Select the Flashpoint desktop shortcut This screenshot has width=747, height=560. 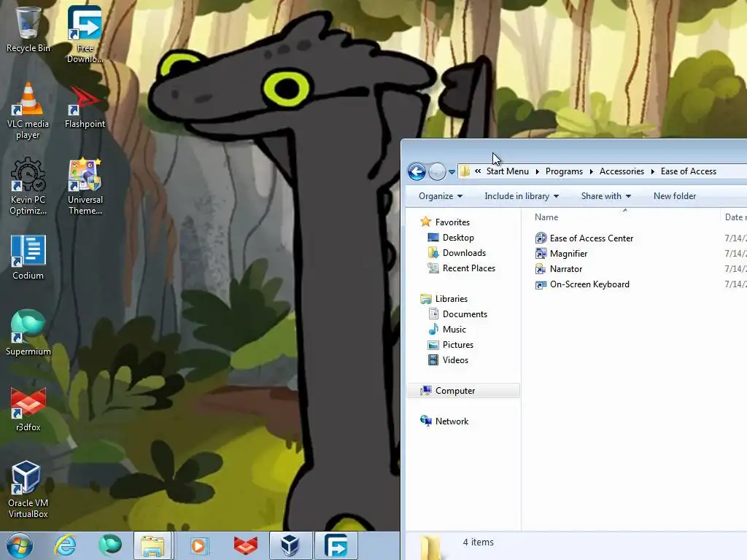tap(85, 106)
